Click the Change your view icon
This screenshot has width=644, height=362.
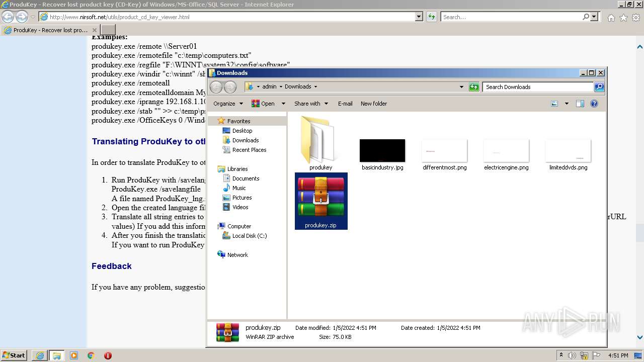pos(554,104)
